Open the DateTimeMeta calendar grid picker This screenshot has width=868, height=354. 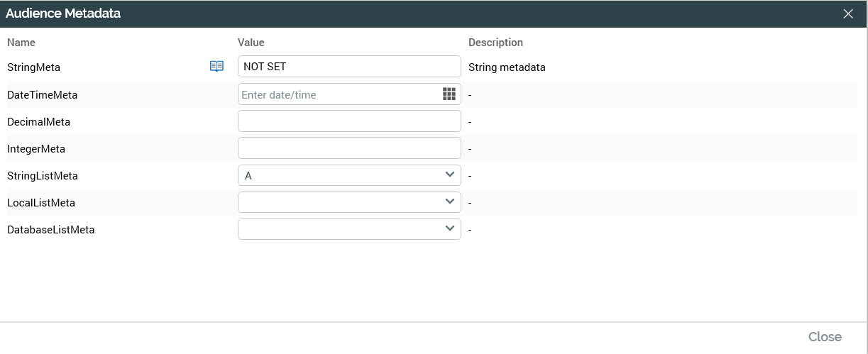click(x=449, y=94)
